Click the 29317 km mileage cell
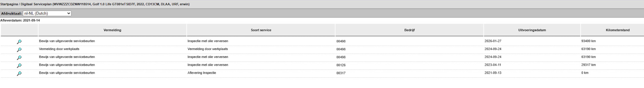Image resolution: width=644 pixels, height=88 pixels. (x=588, y=65)
